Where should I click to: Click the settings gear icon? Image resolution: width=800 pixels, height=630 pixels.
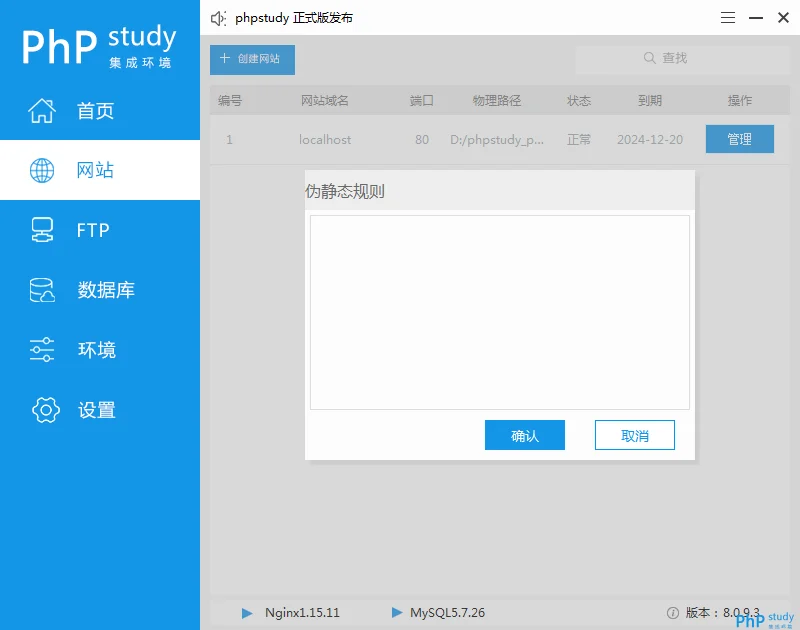point(46,410)
